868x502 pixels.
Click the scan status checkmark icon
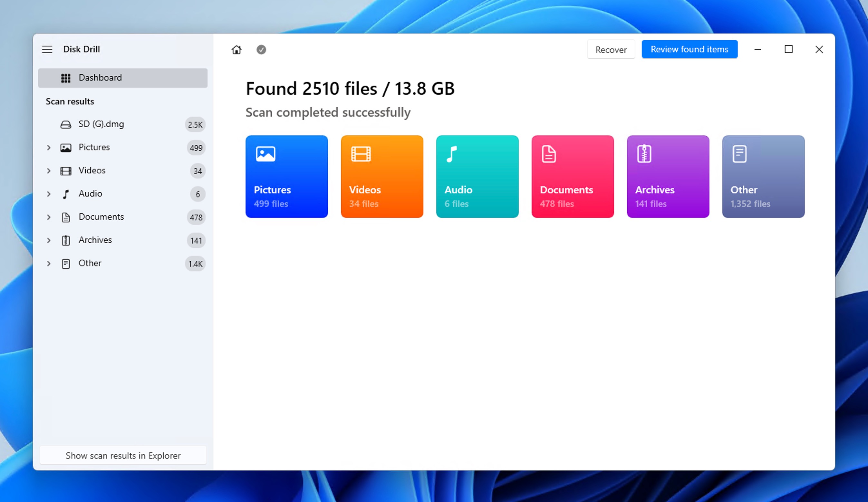(260, 50)
